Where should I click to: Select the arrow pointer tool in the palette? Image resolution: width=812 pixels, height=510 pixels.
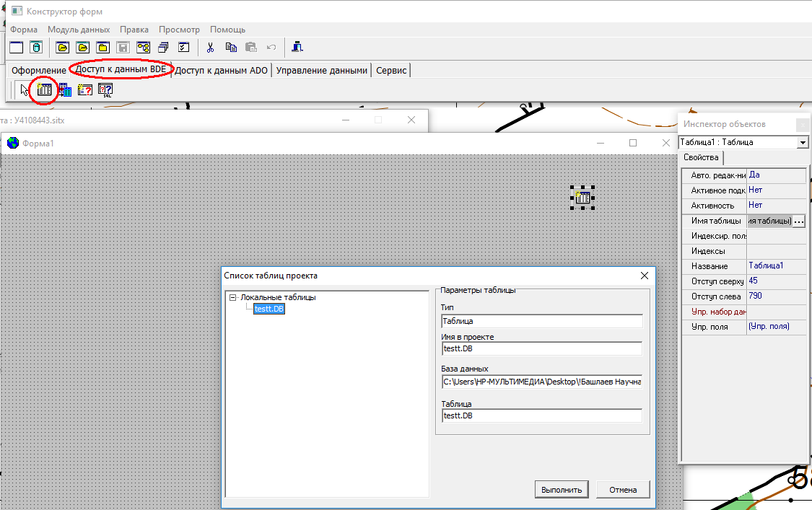(24, 90)
